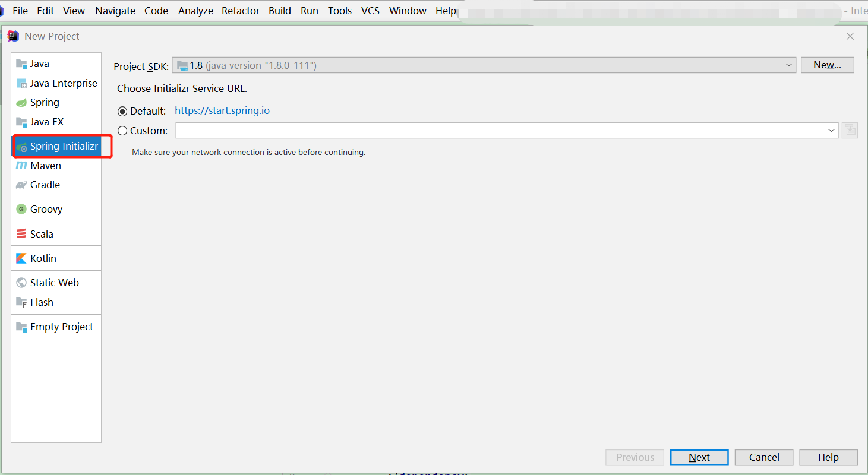Select the Java FX text in the list
The image size is (868, 475).
[x=47, y=122]
